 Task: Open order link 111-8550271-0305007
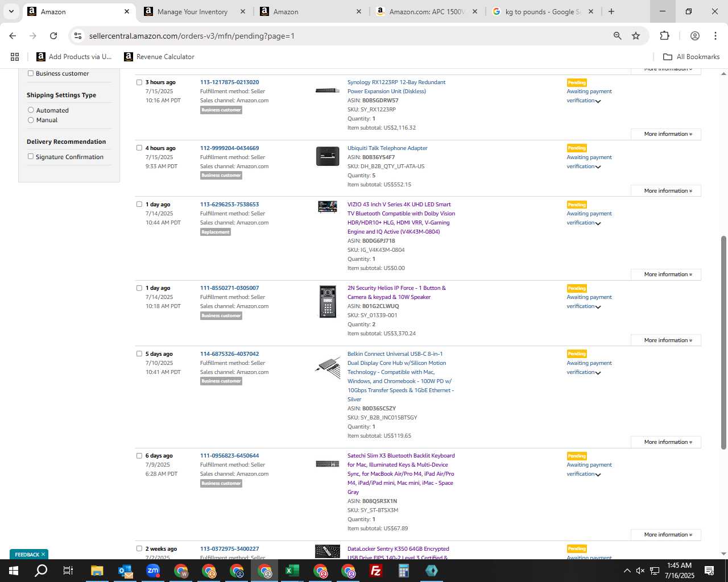229,288
